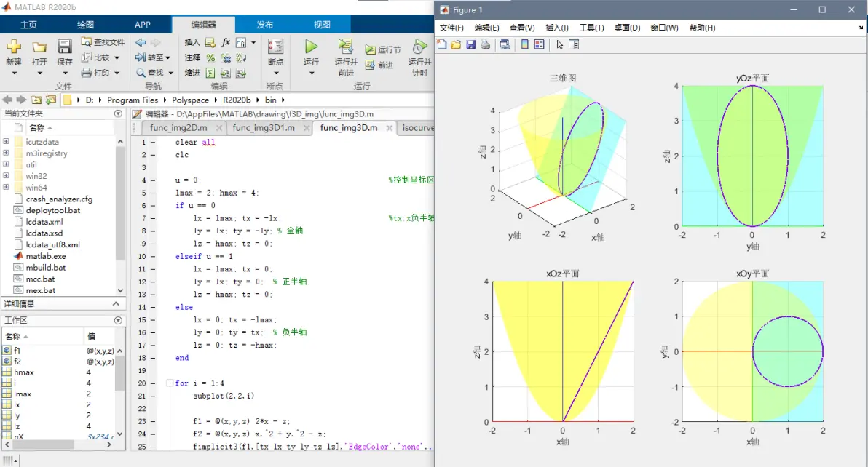Collapse the for loop code fold on line 20
The image size is (868, 467).
tap(170, 383)
